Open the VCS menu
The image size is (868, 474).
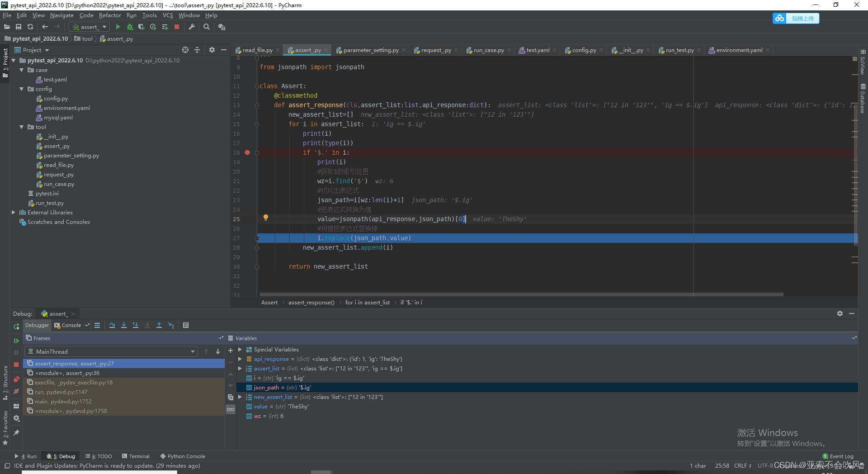coord(168,15)
